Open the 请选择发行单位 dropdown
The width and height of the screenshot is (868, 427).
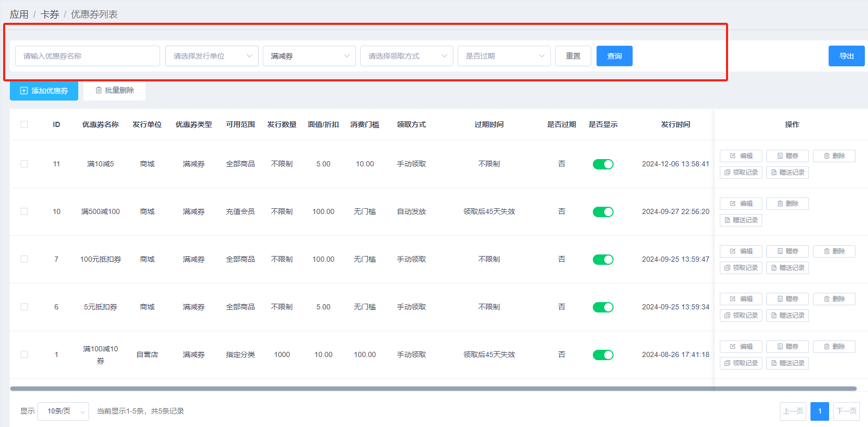coord(211,56)
